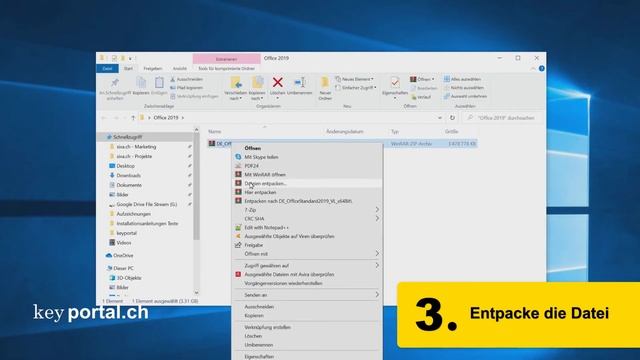Click Ausschneiden in the ribbon
The height and width of the screenshot is (360, 640).
pos(187,79)
